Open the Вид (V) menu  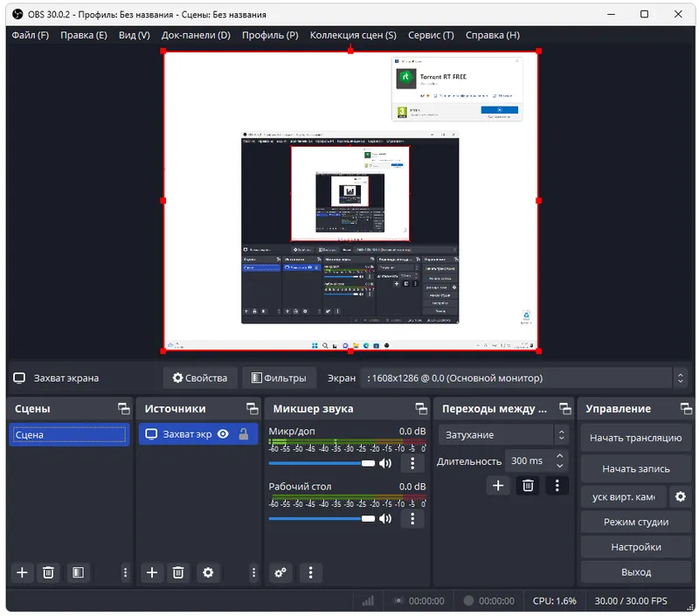click(135, 35)
